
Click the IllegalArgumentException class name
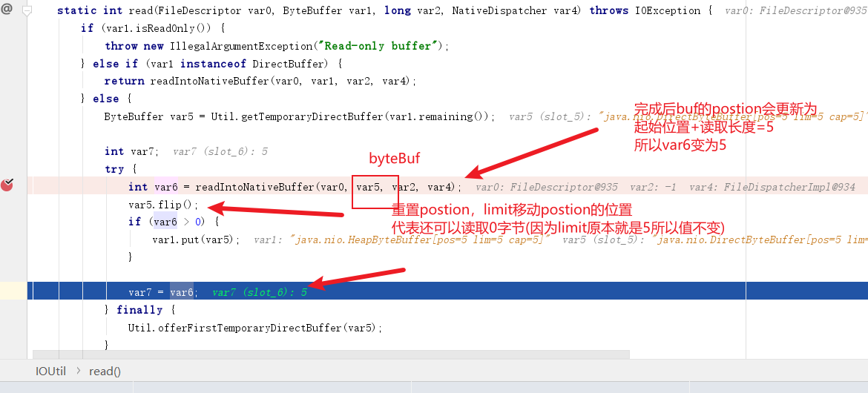click(x=232, y=46)
